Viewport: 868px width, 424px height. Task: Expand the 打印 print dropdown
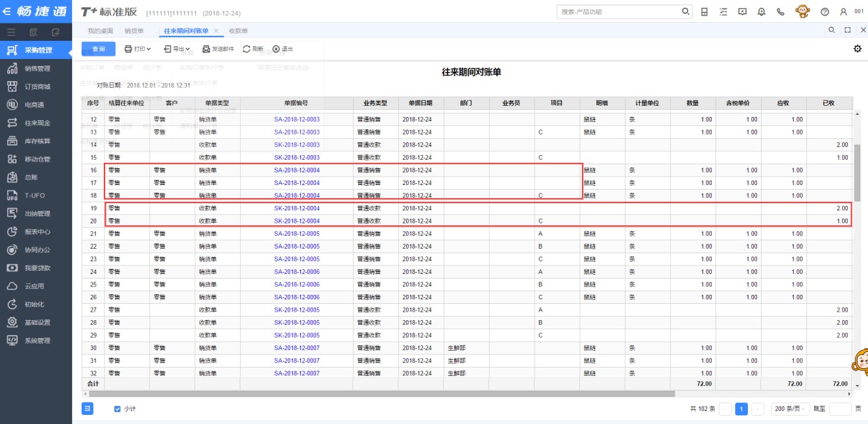coord(138,49)
